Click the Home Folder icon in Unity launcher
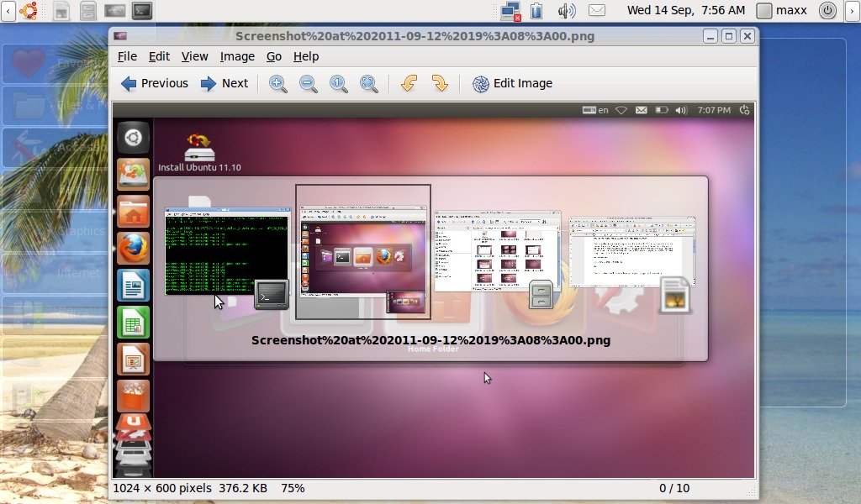861x504 pixels. click(133, 211)
